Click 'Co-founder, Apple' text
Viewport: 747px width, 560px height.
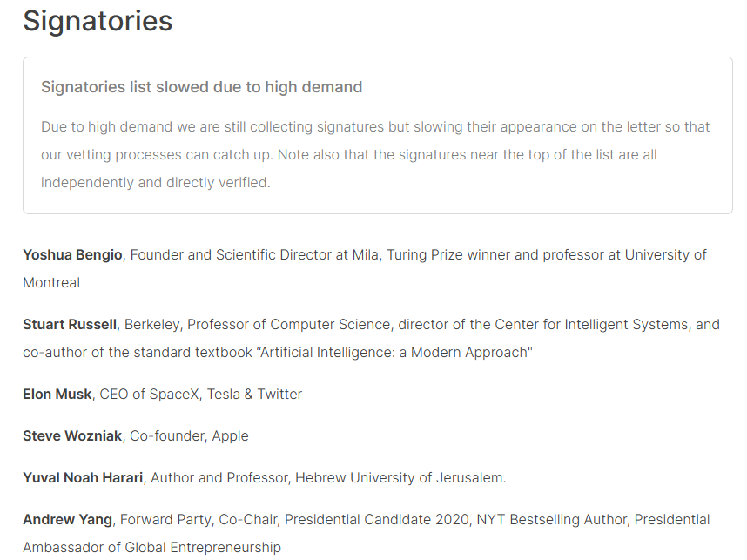click(189, 435)
